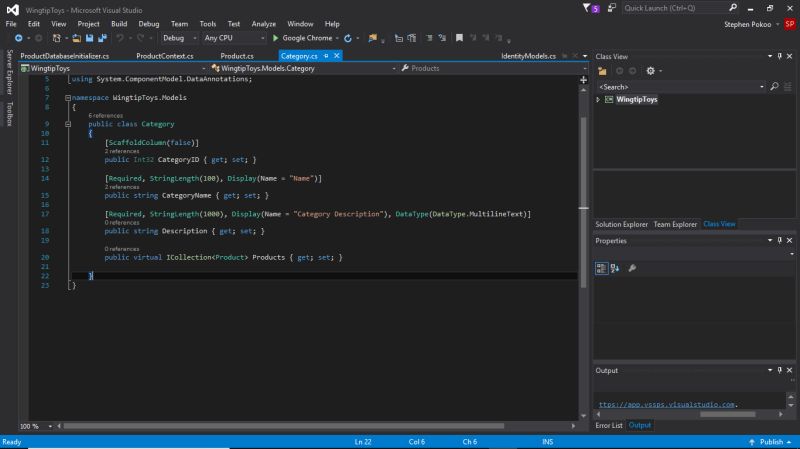Click the New Project toolbar icon
The height and width of the screenshot is (449, 800).
[x=57, y=38]
